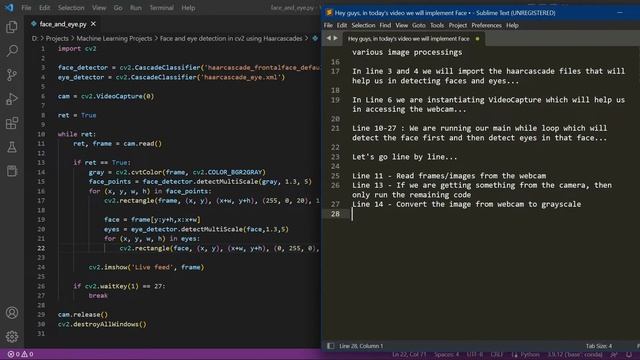This screenshot has height=360, width=640.
Task: Open the Explorer view in VS Code
Action: [x=12, y=27]
